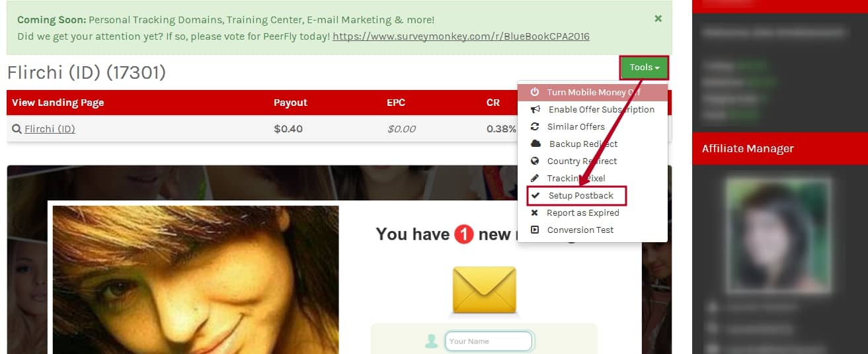Click the magnifier icon next to Flirchi (ID)
This screenshot has width=868, height=354.
[x=17, y=129]
